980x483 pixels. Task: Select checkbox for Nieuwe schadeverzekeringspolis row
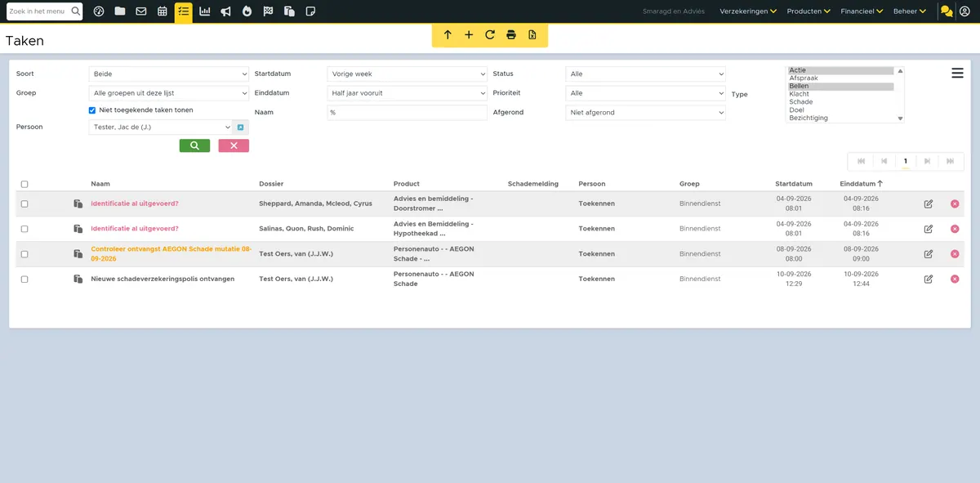click(x=24, y=280)
